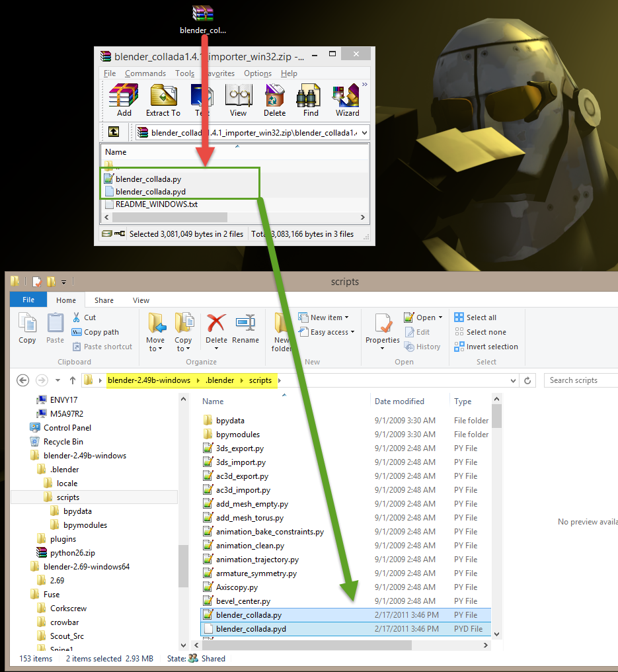Image resolution: width=618 pixels, height=672 pixels.
Task: Click the file list horizontal scrollbar
Action: 307,645
